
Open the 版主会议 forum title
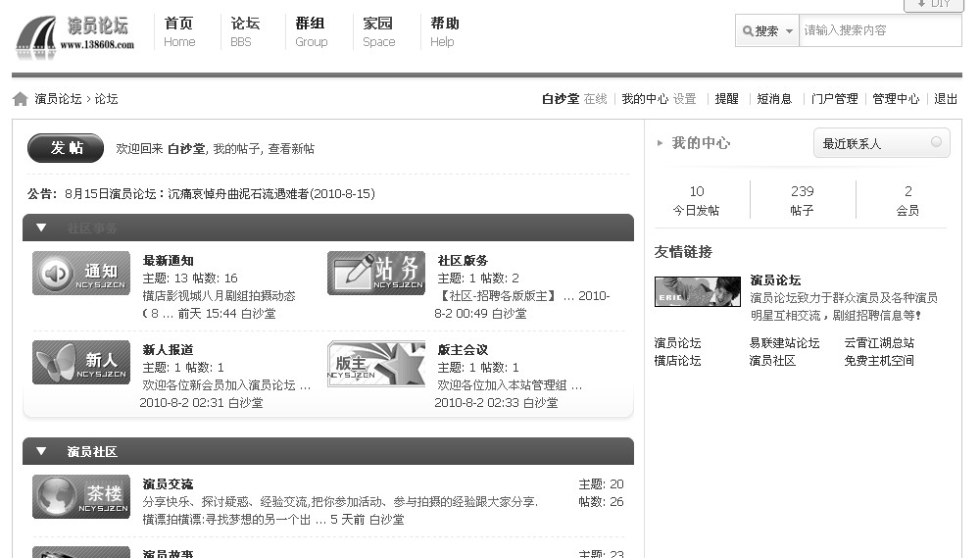[464, 350]
